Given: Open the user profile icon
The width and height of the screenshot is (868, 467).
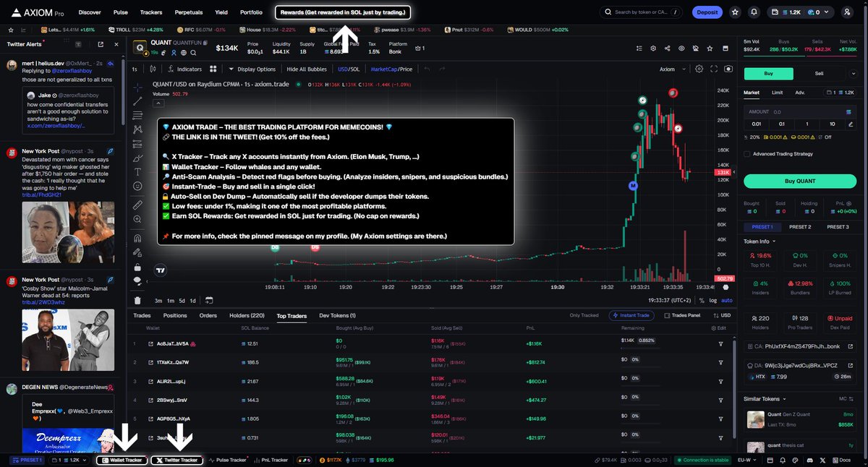Looking at the screenshot, I should 847,12.
